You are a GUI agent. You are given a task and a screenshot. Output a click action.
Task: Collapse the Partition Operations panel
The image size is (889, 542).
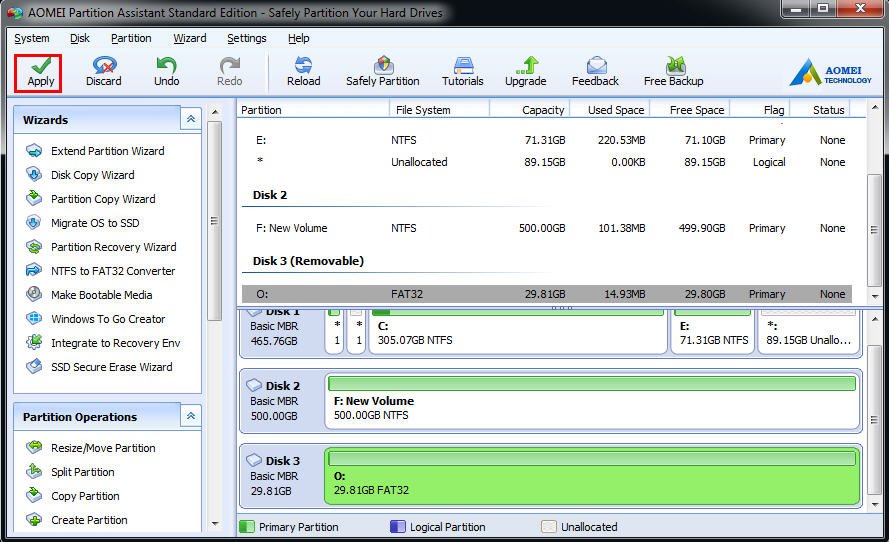point(191,416)
